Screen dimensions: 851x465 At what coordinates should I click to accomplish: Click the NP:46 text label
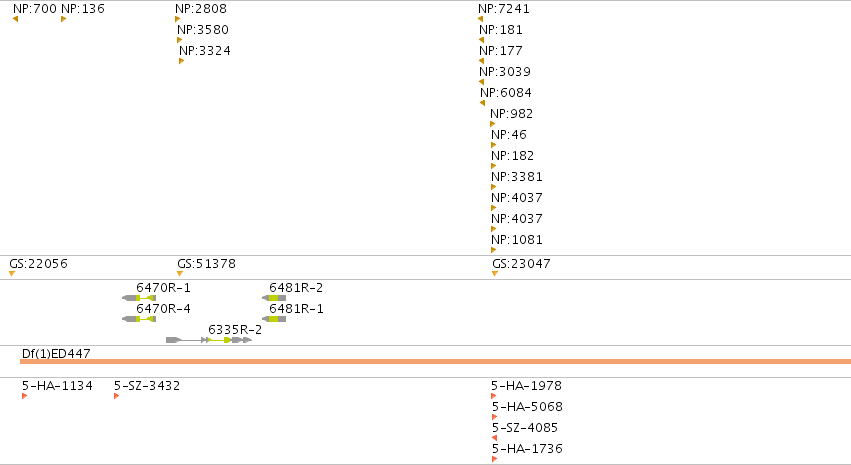[x=509, y=135]
